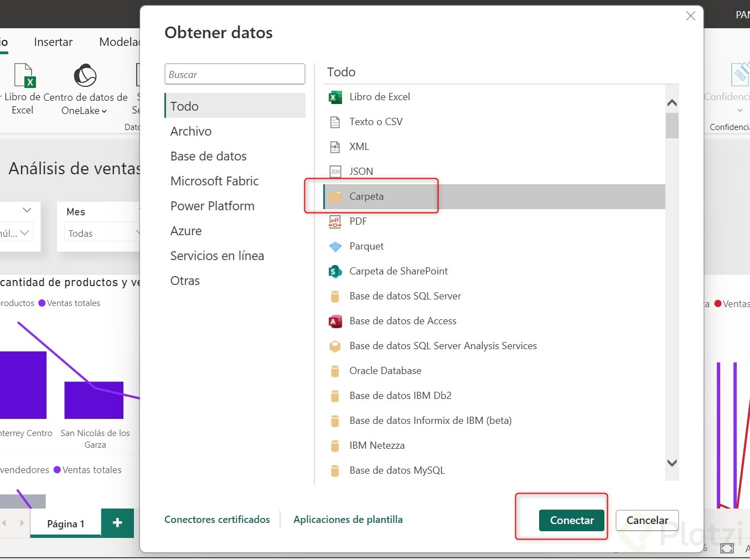Select Base de datos SQL Server
The height and width of the screenshot is (560, 750).
[405, 296]
